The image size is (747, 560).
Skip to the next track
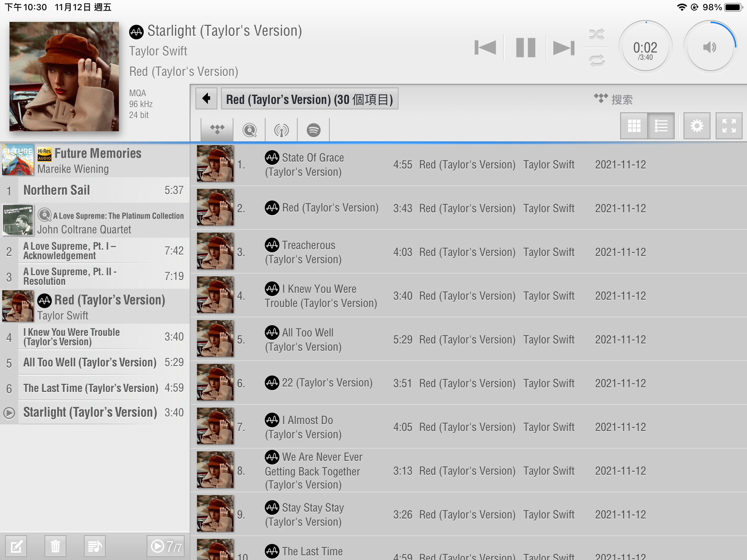564,48
